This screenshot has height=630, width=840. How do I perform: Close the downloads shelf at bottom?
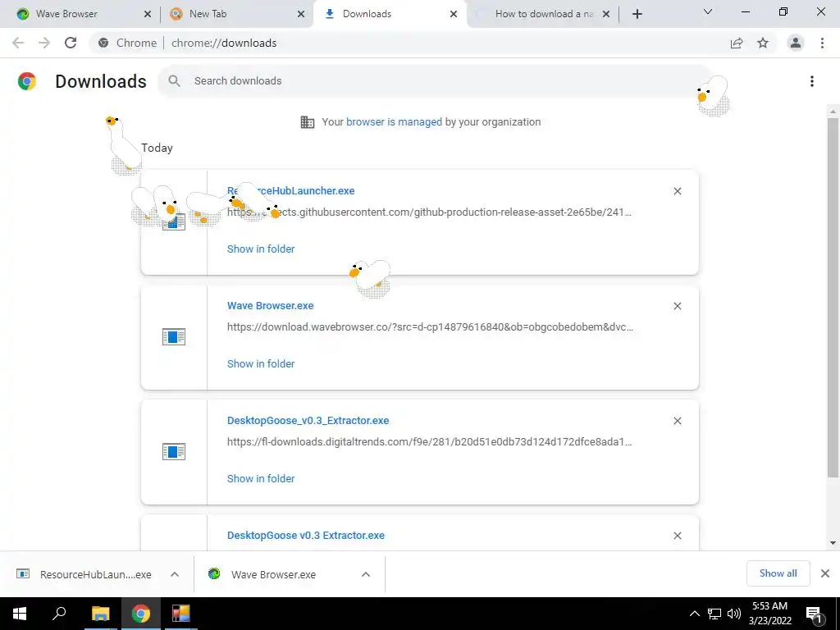coord(825,573)
